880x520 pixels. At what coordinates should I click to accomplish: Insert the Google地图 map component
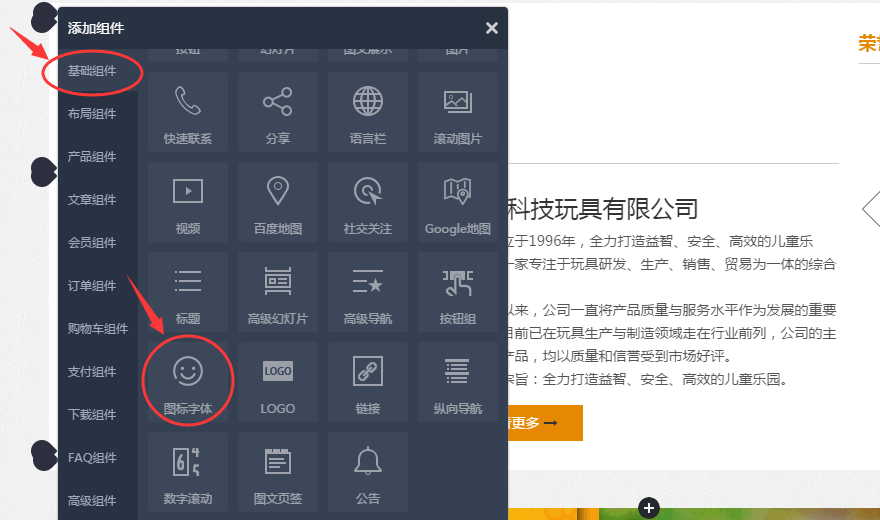(x=458, y=202)
